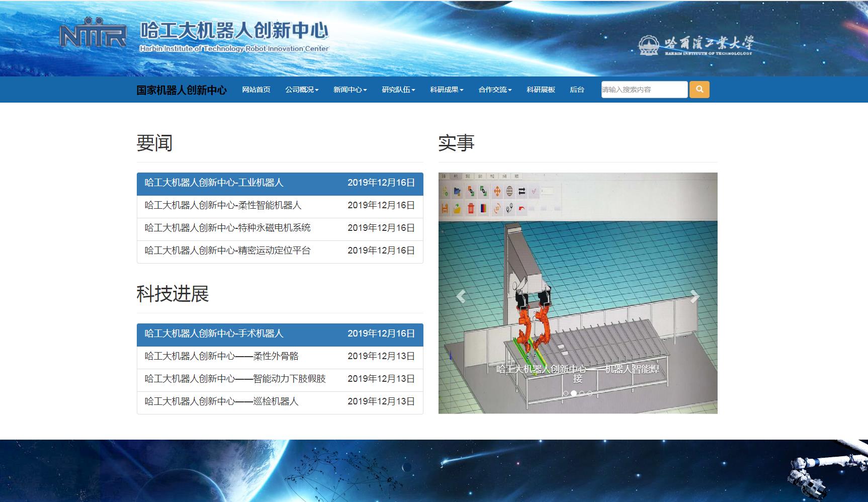Screen dimensions: 868x502
Task: Open the 后台 nav item
Action: pyautogui.click(x=577, y=90)
